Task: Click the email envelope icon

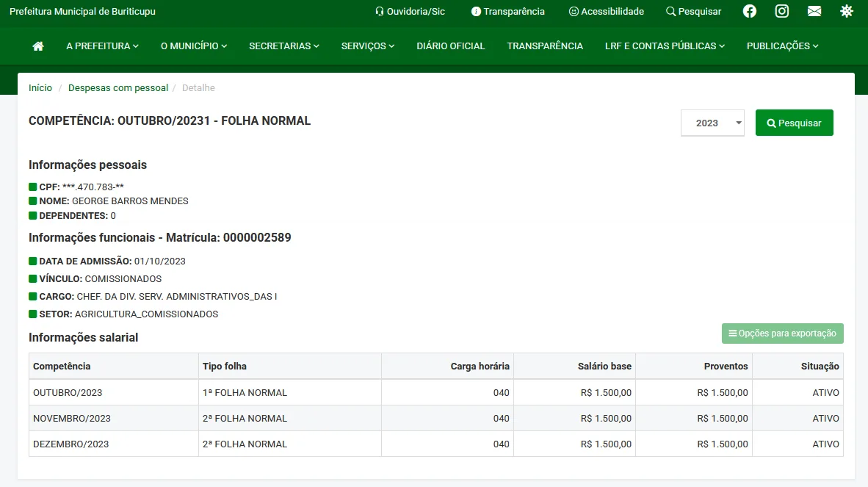Action: click(x=814, y=11)
